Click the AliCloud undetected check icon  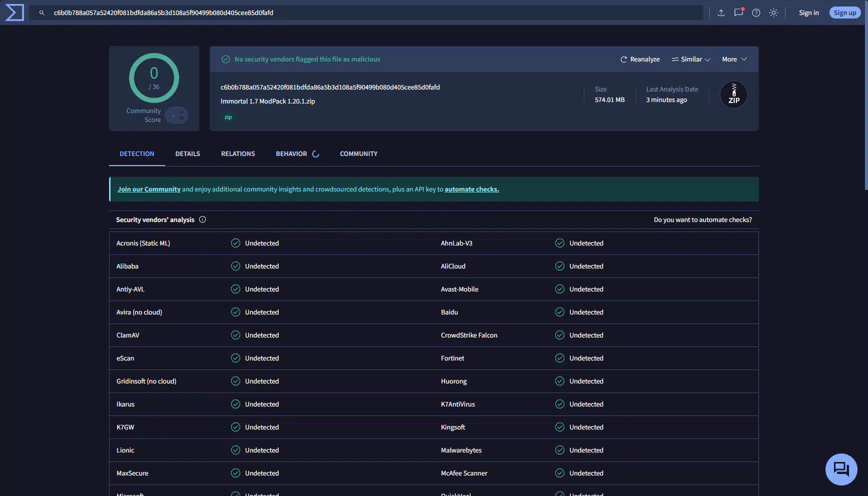560,266
